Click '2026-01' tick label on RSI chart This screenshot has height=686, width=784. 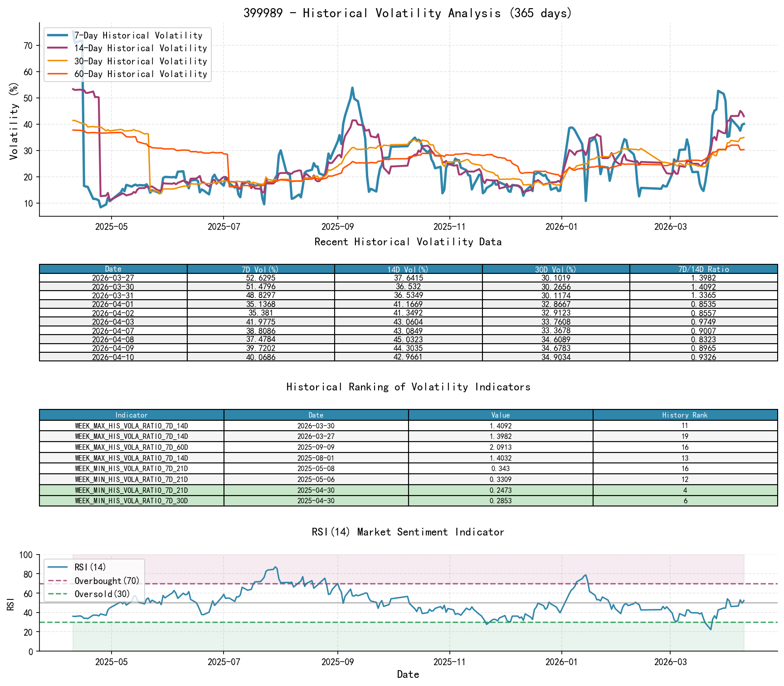(561, 662)
